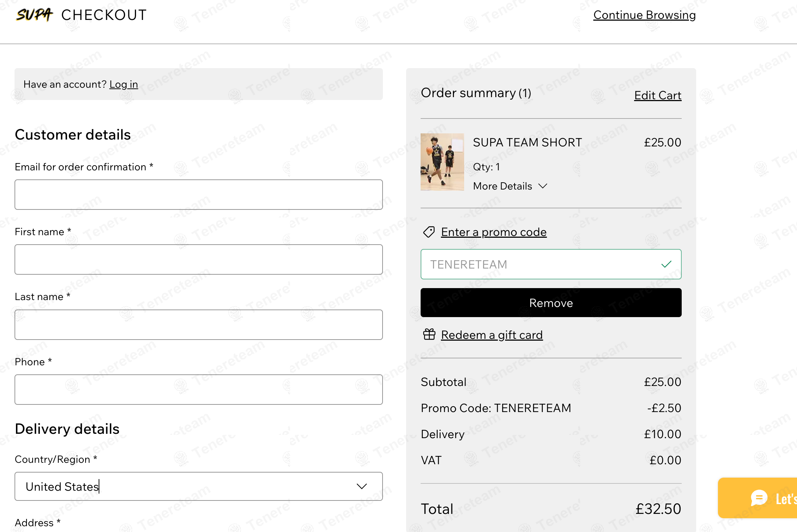Screen dimensions: 797x532
Task: Click the Remove promo code button
Action: pyautogui.click(x=551, y=303)
